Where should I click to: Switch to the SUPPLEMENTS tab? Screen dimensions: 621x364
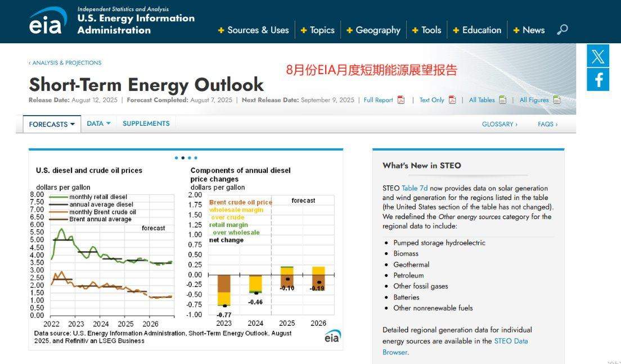click(146, 124)
